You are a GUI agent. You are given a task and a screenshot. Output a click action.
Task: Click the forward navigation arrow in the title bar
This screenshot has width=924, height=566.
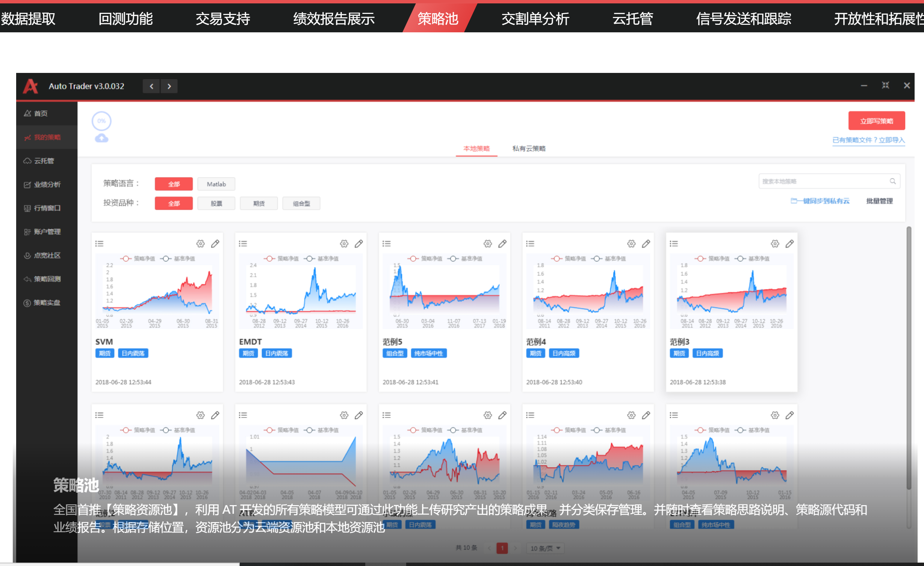[x=169, y=86]
